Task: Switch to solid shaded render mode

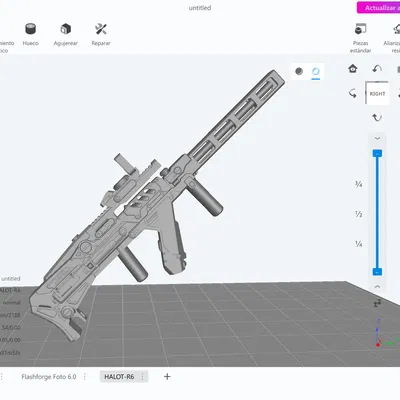Action: [x=299, y=71]
